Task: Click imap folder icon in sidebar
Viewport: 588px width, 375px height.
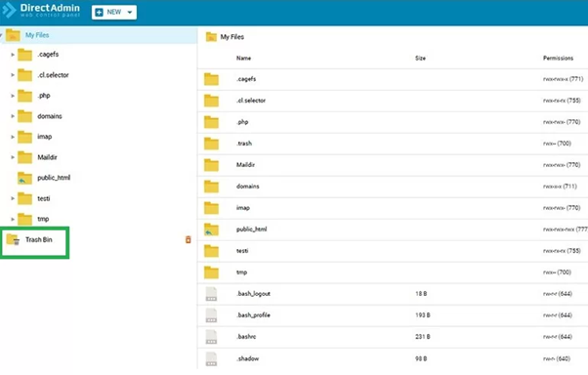Action: pyautogui.click(x=24, y=137)
